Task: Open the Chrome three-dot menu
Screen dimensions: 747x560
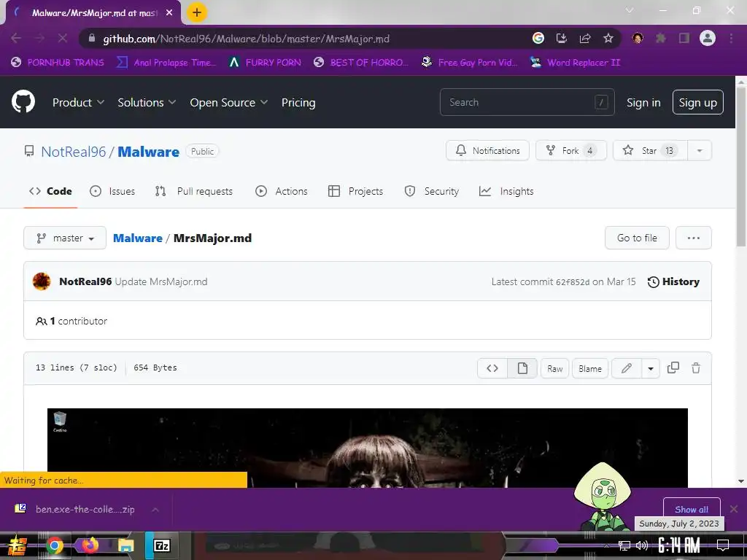Action: pos(731,38)
